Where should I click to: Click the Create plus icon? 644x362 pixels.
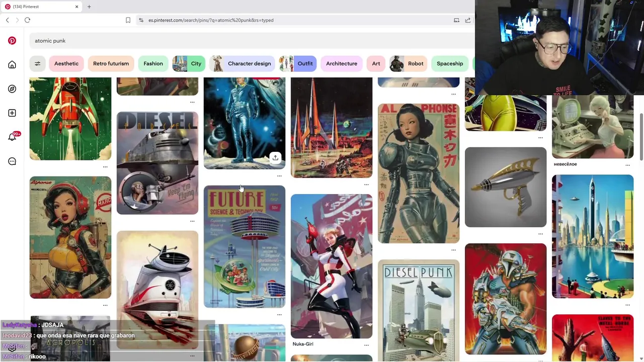(x=12, y=113)
